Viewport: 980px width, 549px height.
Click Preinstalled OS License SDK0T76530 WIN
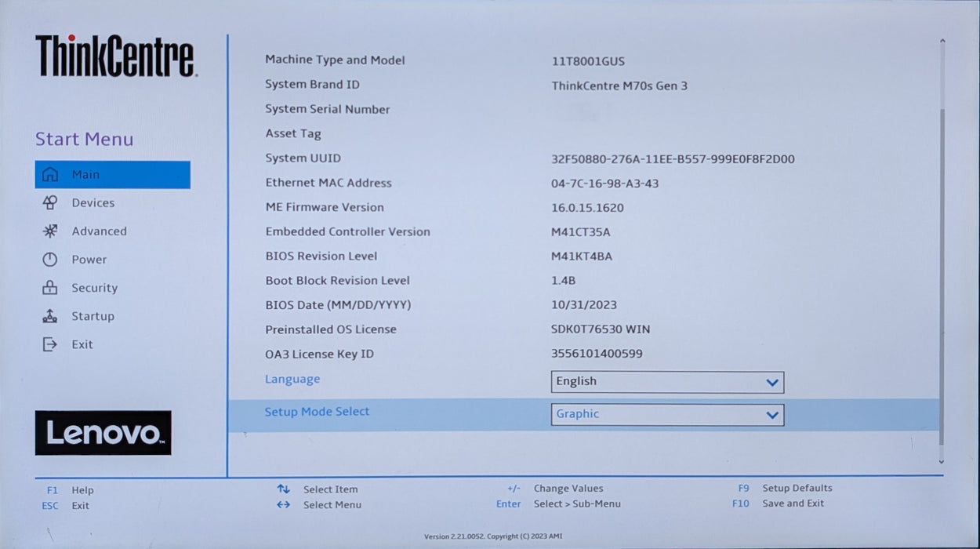pyautogui.click(x=601, y=329)
